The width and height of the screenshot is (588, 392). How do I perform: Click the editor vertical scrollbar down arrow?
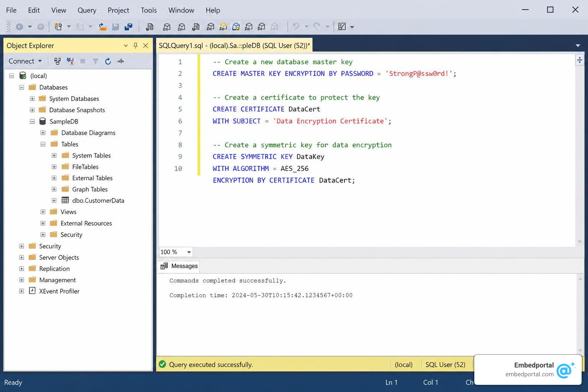point(580,242)
